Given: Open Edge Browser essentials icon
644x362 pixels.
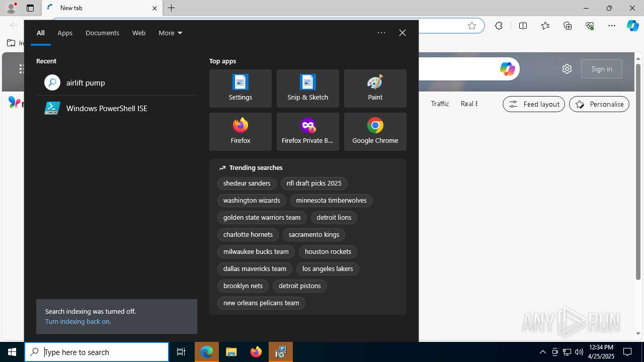Looking at the screenshot, I should coord(590,26).
